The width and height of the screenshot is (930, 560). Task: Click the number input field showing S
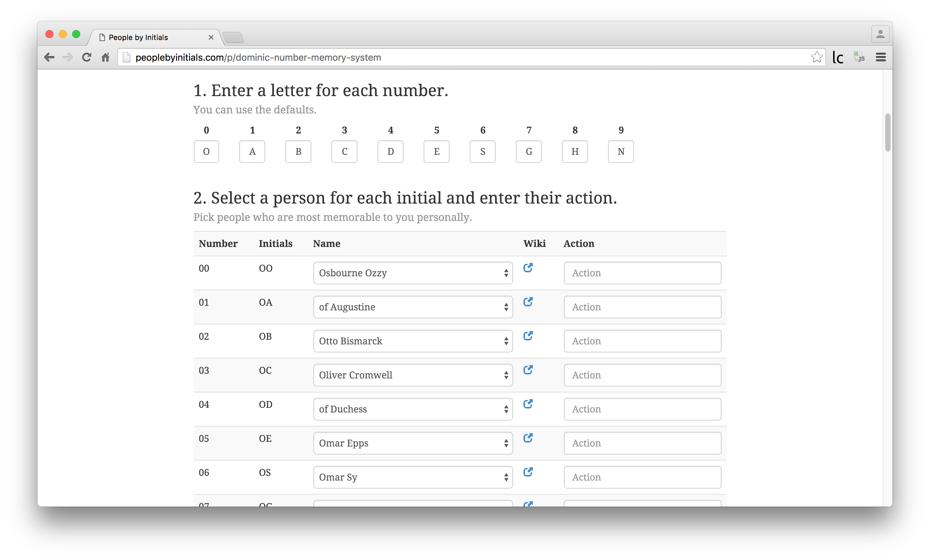(483, 151)
